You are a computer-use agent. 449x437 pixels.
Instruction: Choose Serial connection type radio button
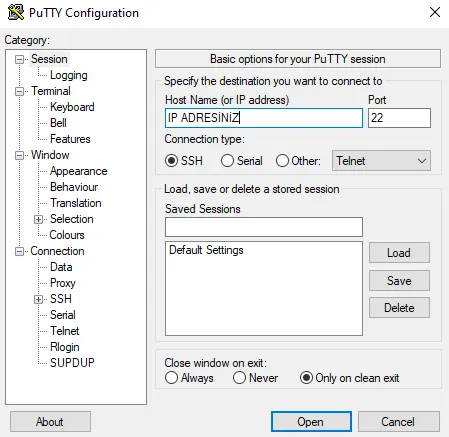(227, 161)
